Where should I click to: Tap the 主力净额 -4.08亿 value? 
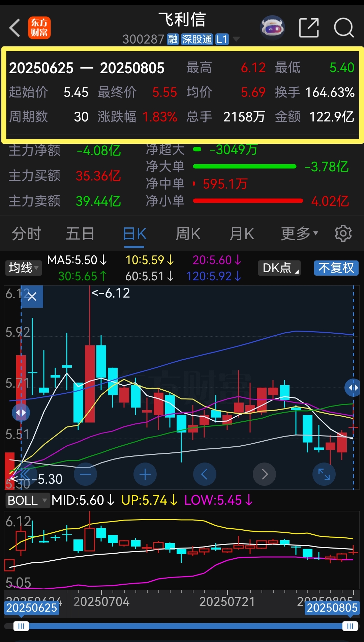pyautogui.click(x=99, y=150)
